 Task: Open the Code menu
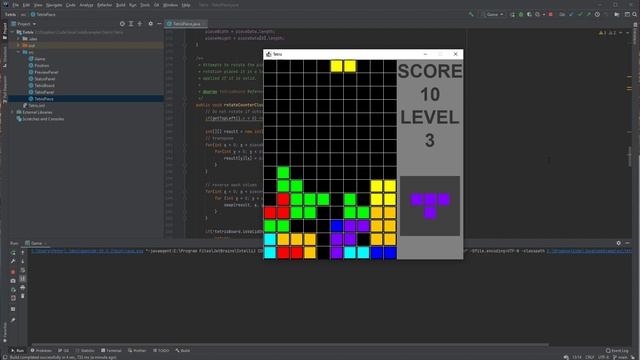71,5
